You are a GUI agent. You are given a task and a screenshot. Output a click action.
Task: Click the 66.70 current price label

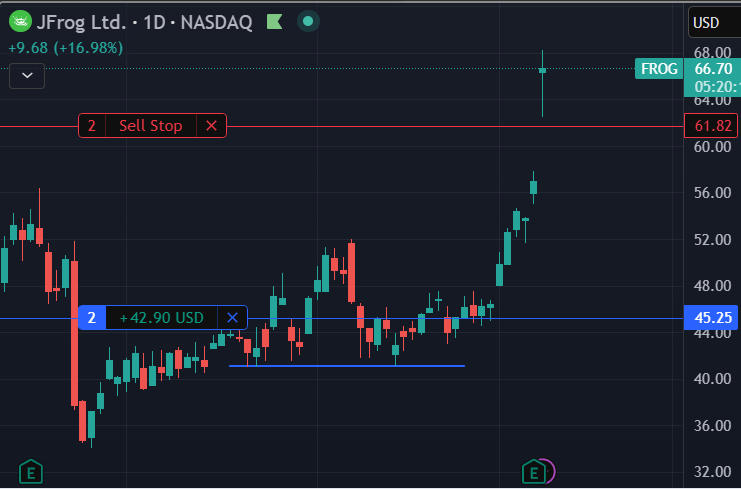click(x=713, y=69)
